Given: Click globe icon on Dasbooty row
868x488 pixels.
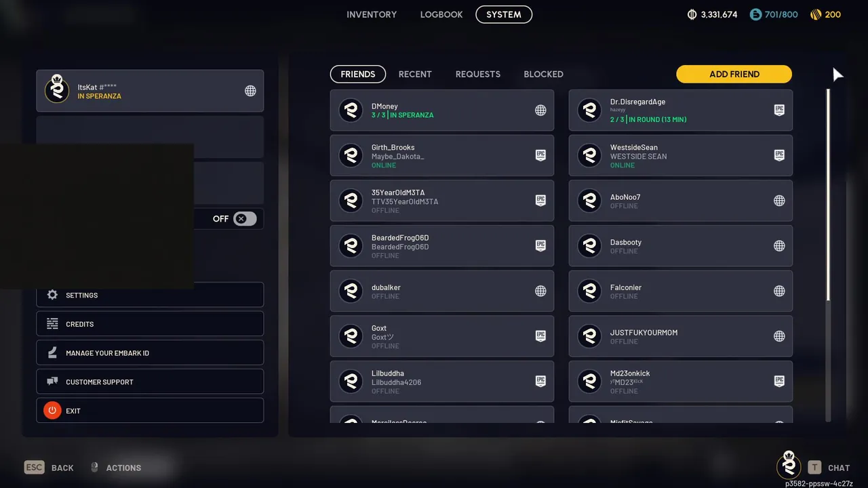Looking at the screenshot, I should click(x=779, y=246).
